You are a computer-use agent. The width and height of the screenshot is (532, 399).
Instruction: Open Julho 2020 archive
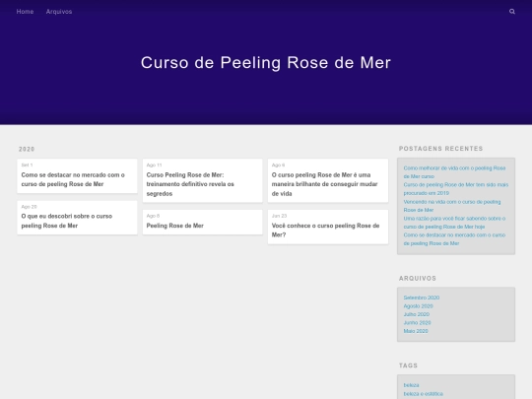(x=417, y=314)
